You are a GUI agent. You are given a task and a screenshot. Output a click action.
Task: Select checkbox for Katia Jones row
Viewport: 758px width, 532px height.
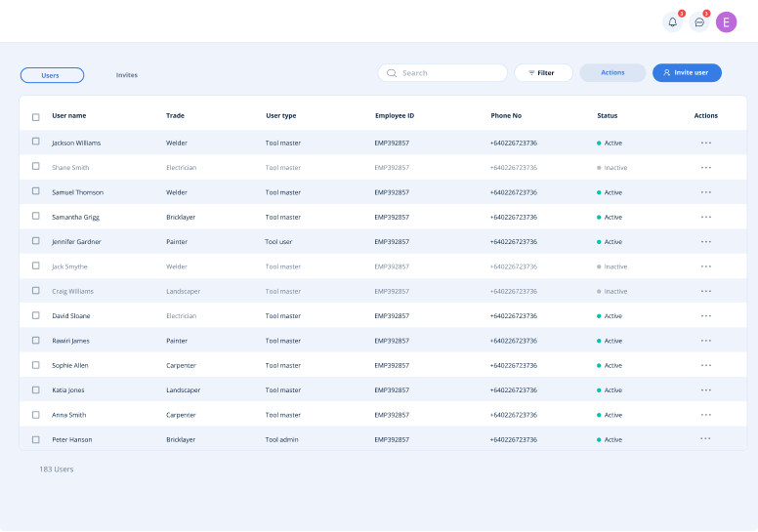pyautogui.click(x=36, y=389)
